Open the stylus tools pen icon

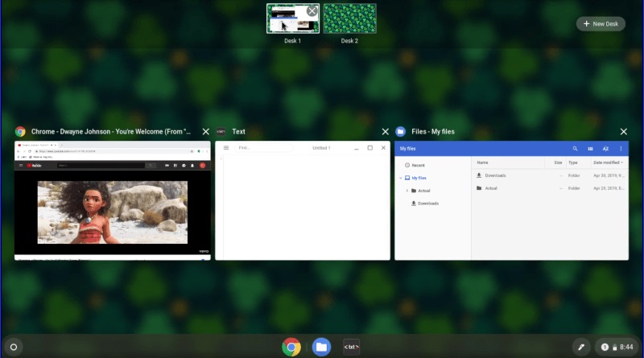tap(580, 347)
